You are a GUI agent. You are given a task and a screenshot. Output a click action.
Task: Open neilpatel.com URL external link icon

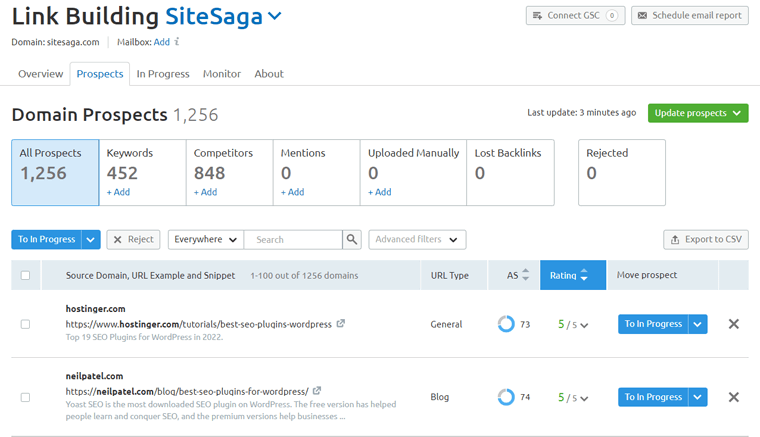[x=317, y=390]
